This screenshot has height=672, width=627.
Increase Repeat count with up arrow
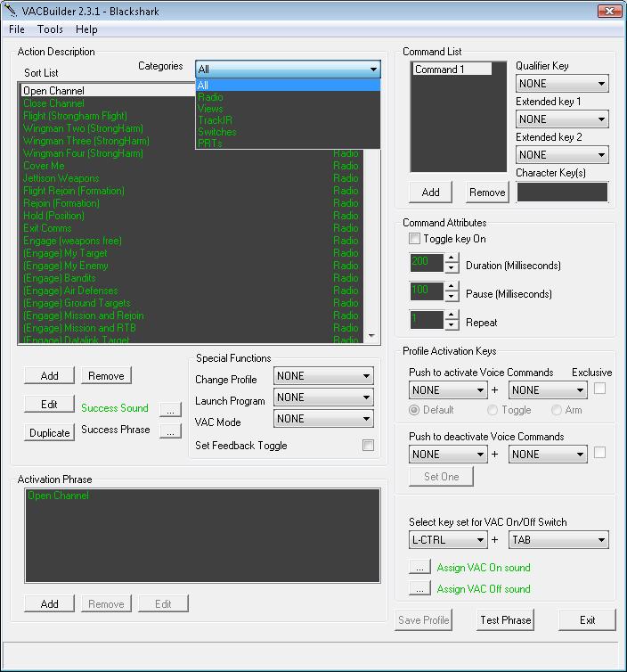[x=451, y=316]
